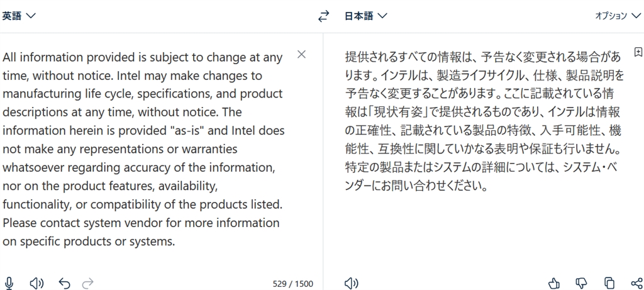This screenshot has height=290, width=644.
Task: Clear the source text with X
Action: click(x=301, y=54)
